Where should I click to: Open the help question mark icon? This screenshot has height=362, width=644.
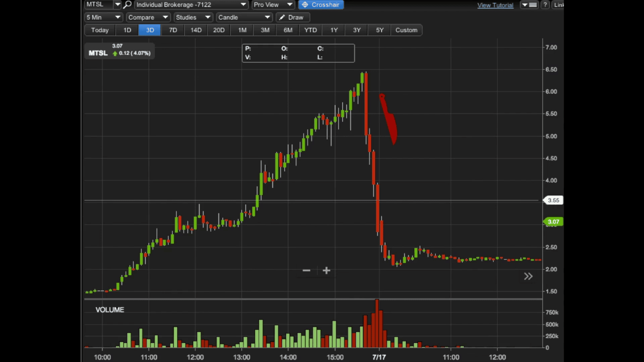click(x=545, y=5)
